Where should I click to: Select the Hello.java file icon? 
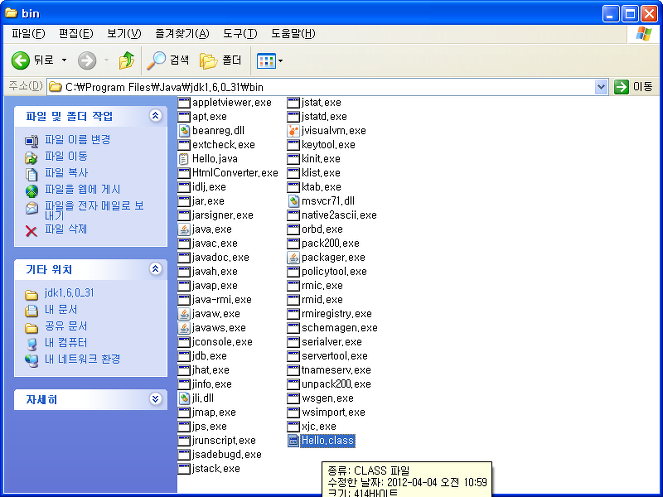(x=184, y=159)
